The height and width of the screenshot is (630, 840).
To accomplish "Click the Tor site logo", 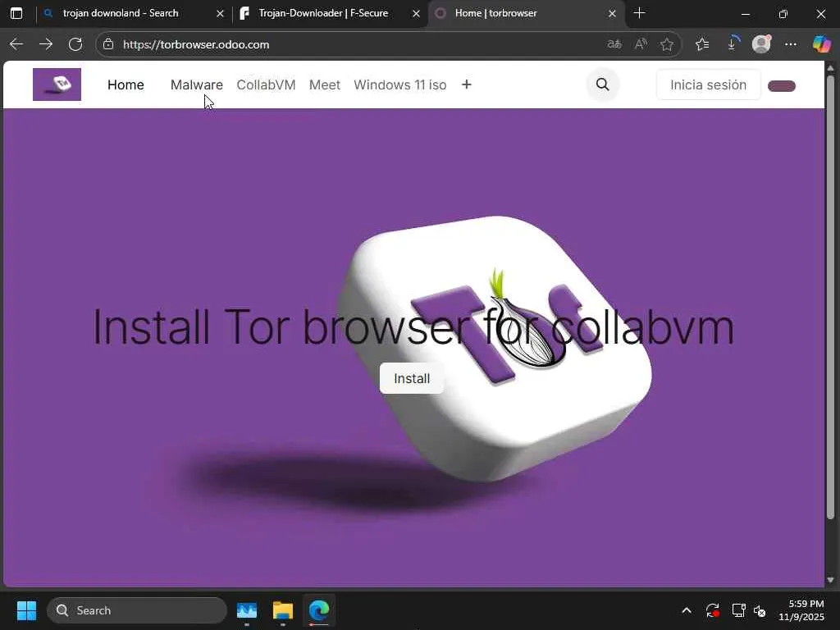I will point(57,84).
